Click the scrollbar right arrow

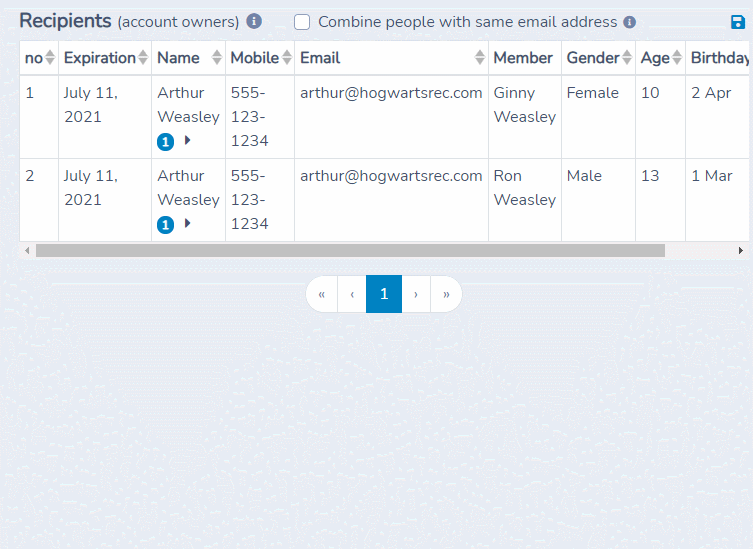coord(741,250)
